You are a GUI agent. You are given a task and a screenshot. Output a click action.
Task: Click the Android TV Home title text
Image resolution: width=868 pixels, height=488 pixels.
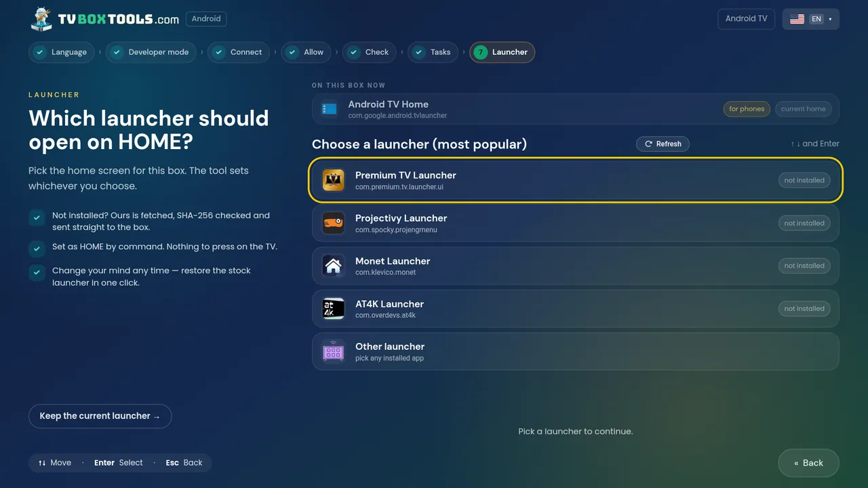tap(388, 104)
